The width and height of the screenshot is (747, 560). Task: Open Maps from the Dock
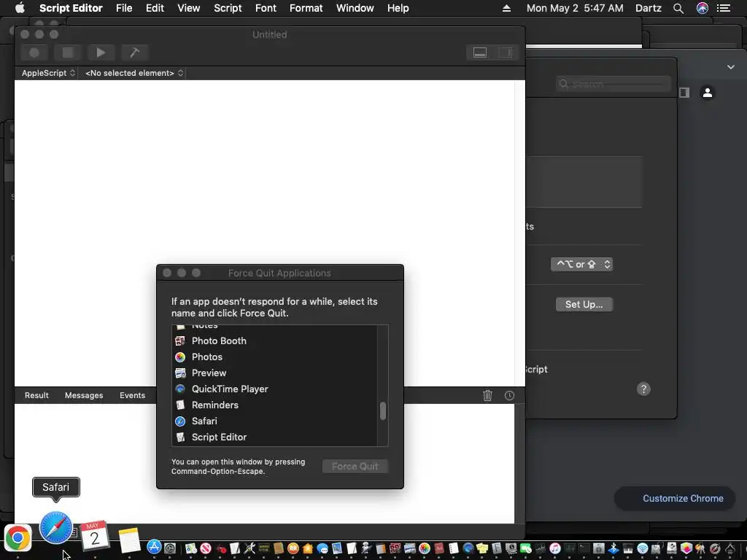click(x=191, y=548)
